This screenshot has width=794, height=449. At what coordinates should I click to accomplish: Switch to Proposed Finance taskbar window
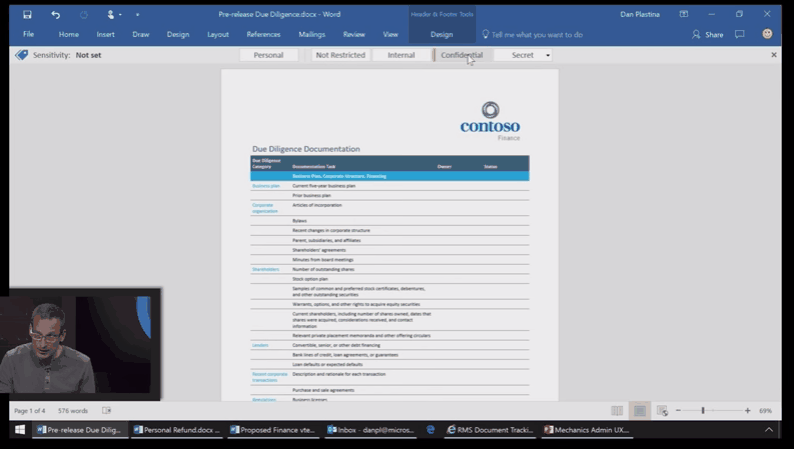[273, 430]
